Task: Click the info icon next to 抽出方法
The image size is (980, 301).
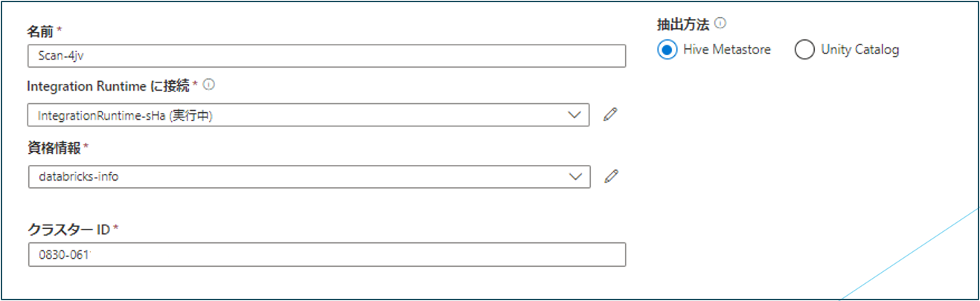Action: pyautogui.click(x=720, y=23)
